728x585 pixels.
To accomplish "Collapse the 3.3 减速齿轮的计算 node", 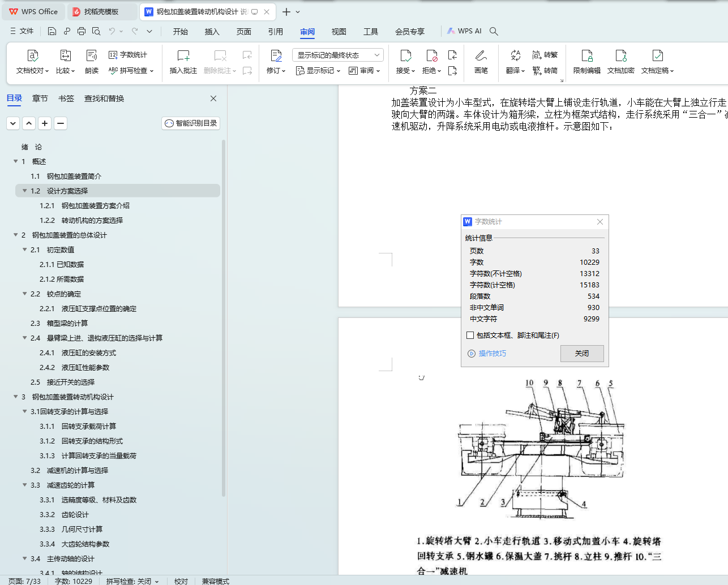I will click(24, 485).
